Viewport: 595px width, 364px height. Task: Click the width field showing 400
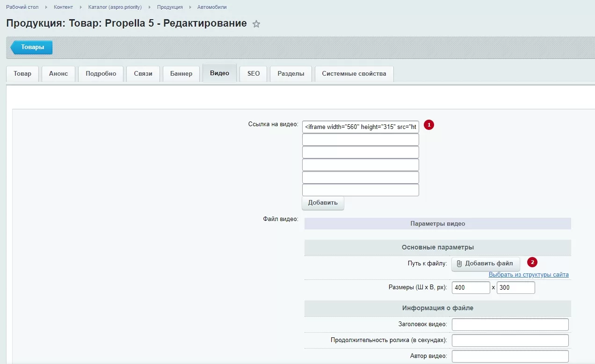[x=471, y=287]
